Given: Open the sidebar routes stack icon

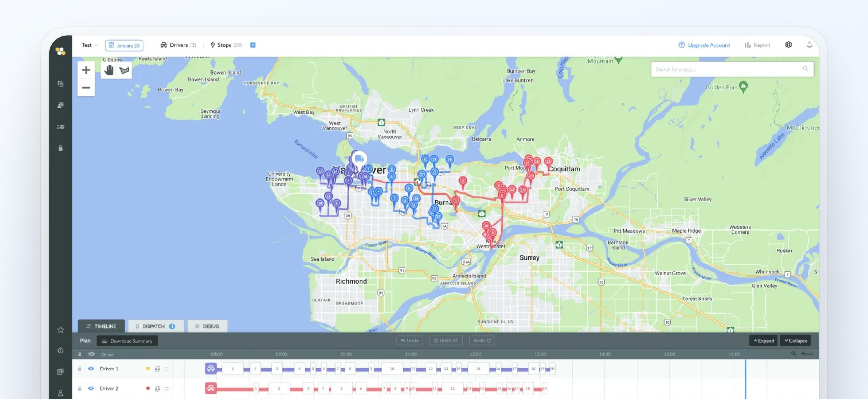Looking at the screenshot, I should click(x=61, y=105).
